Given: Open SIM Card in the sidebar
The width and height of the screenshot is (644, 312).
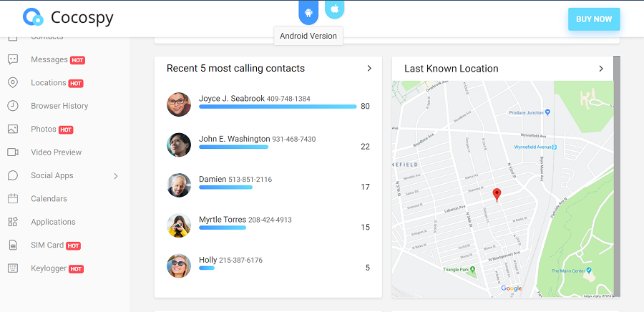Looking at the screenshot, I should point(47,245).
